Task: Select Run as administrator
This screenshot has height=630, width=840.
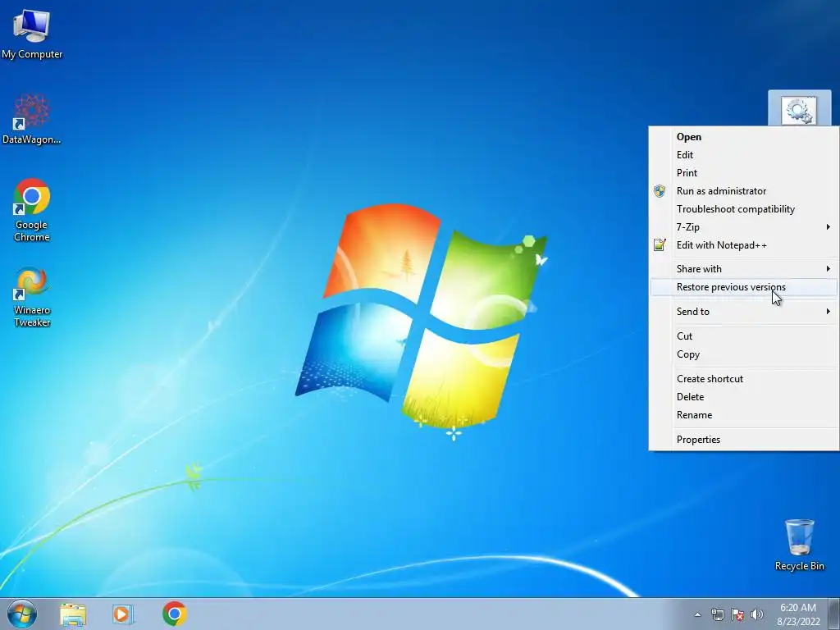Action: click(744, 191)
